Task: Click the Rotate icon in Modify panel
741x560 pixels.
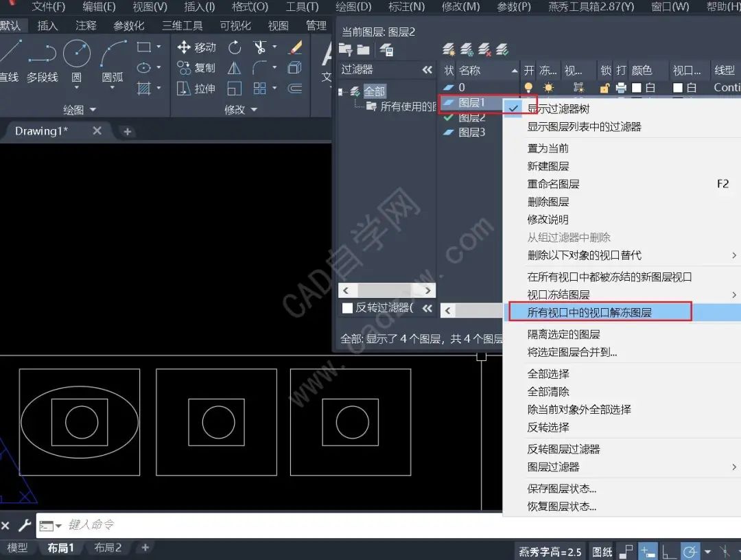Action: [x=235, y=47]
